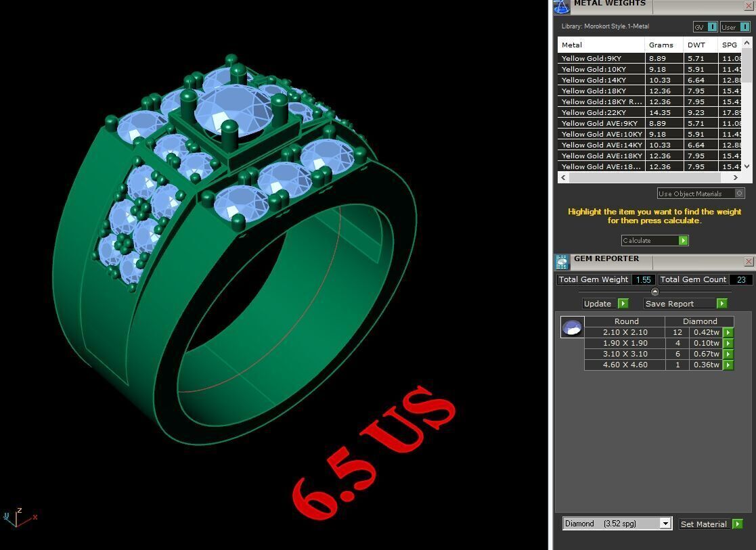Click green arrow for 1.90 X 1.90 row
Screen dimensions: 756x550
pos(728,343)
